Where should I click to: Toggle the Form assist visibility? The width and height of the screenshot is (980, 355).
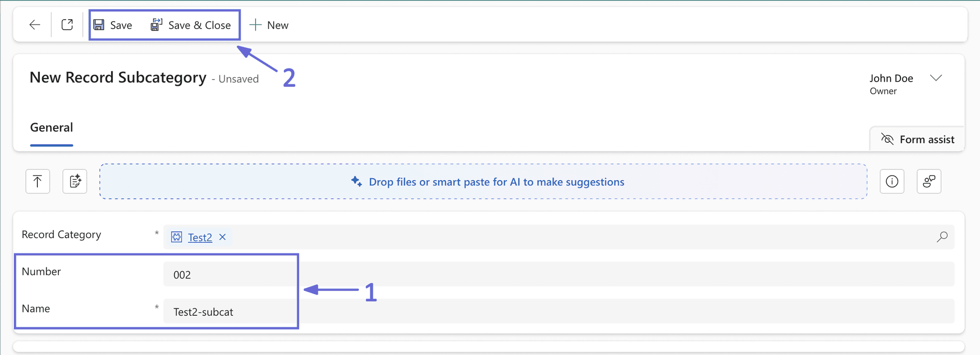(x=917, y=139)
